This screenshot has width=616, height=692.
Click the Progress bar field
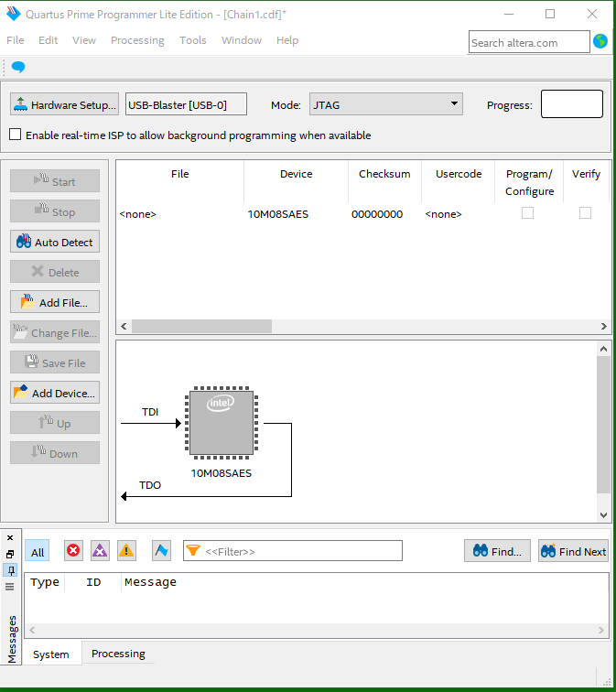[572, 104]
